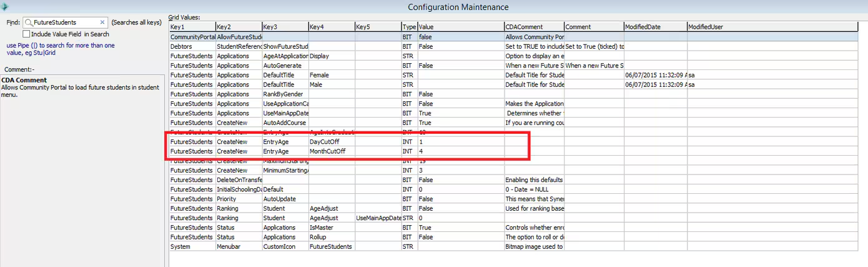Click the '0 - Date = NULL' comment cell

point(534,189)
